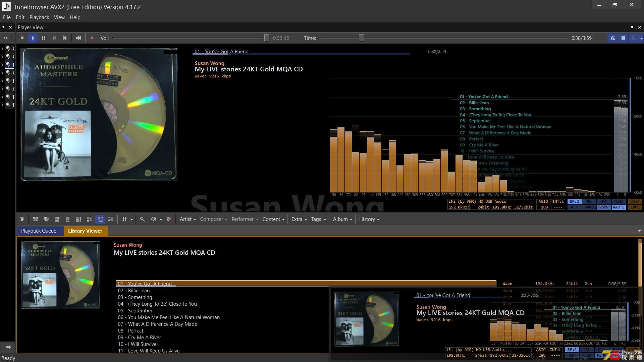Open the Help menu
This screenshot has width=644, height=362.
(75, 17)
